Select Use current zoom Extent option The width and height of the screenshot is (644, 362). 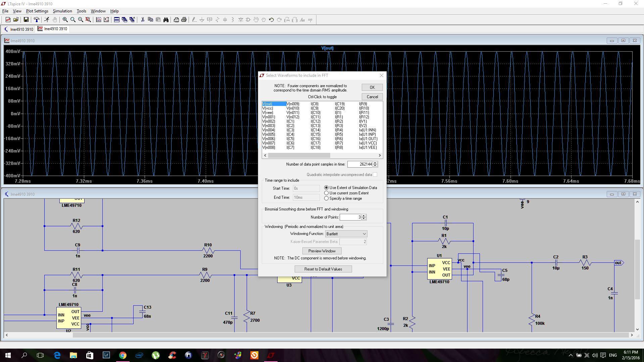click(x=346, y=193)
